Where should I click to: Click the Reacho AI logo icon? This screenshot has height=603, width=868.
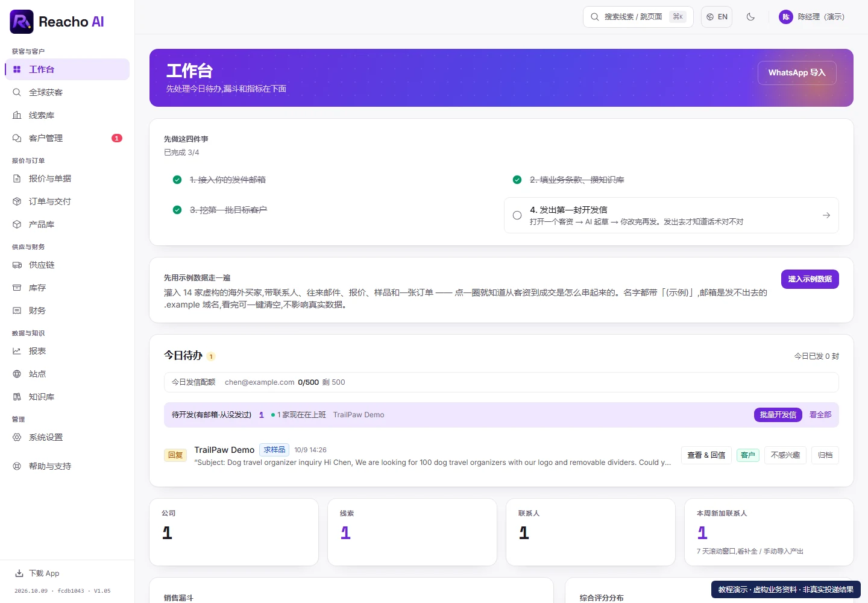click(x=22, y=22)
